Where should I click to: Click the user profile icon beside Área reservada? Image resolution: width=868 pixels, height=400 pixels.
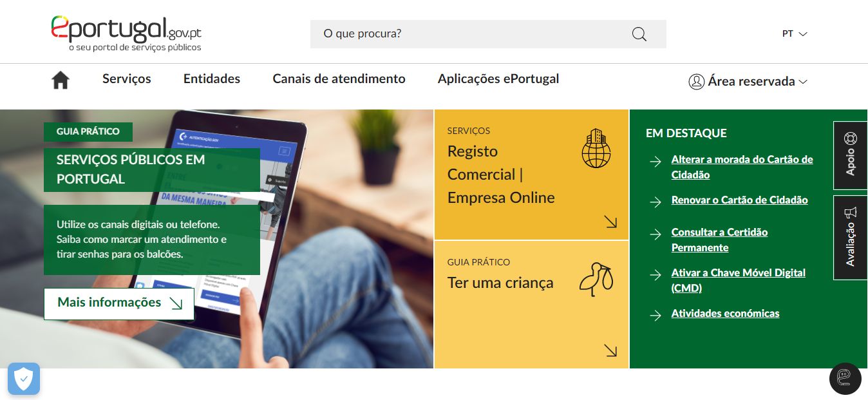696,82
